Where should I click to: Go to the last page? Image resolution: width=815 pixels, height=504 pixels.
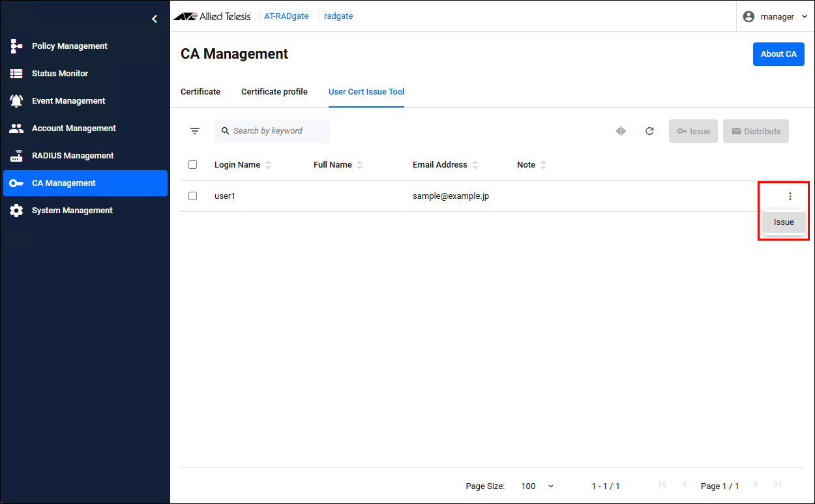pyautogui.click(x=778, y=485)
